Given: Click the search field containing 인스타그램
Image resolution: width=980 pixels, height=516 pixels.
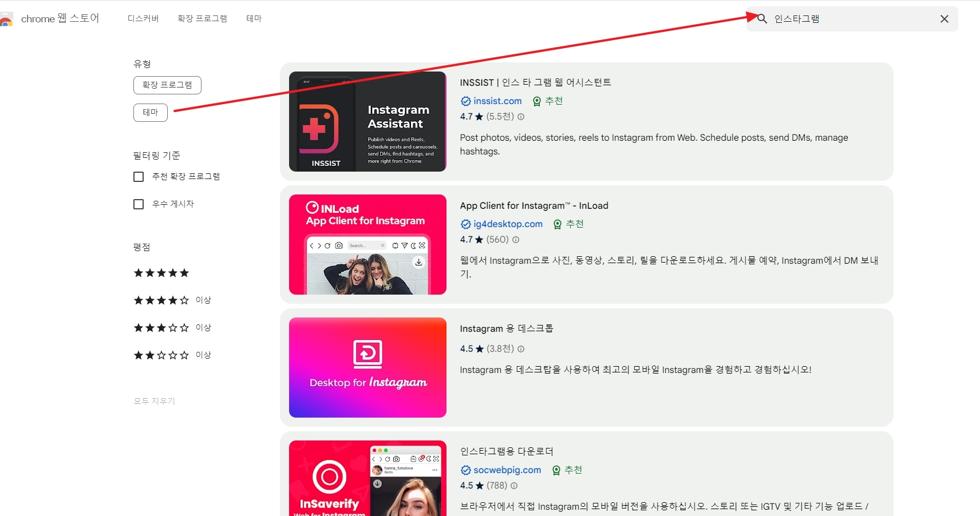Looking at the screenshot, I should (852, 19).
